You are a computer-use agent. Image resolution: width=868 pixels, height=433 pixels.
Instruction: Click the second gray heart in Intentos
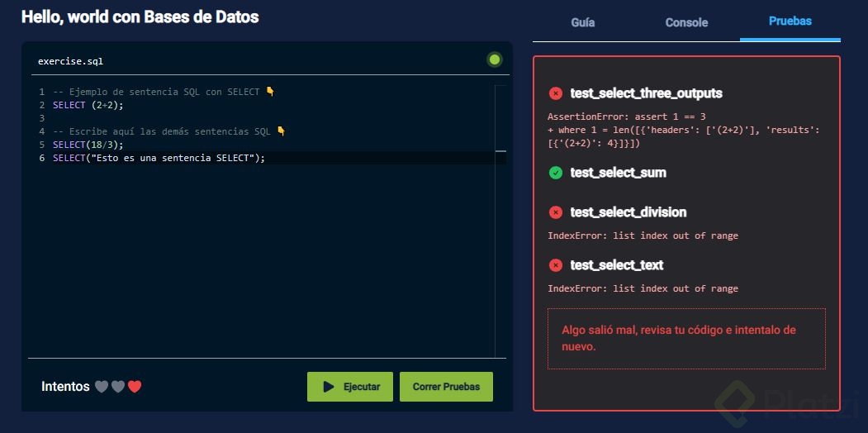(118, 387)
